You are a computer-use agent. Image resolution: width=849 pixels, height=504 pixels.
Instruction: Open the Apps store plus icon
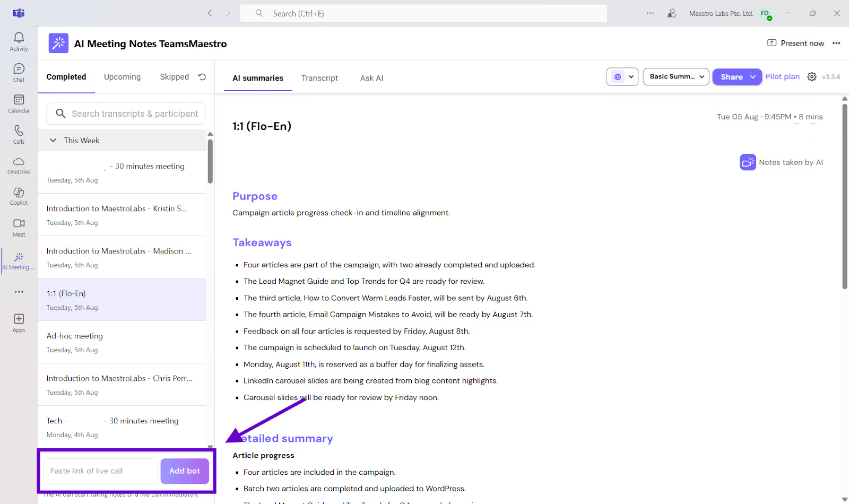click(x=19, y=323)
